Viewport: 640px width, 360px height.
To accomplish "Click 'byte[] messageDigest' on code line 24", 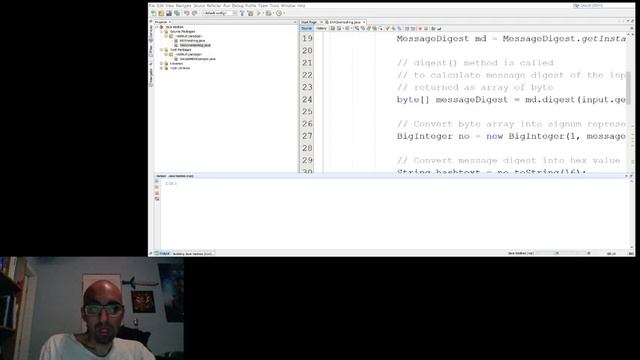I will point(452,100).
